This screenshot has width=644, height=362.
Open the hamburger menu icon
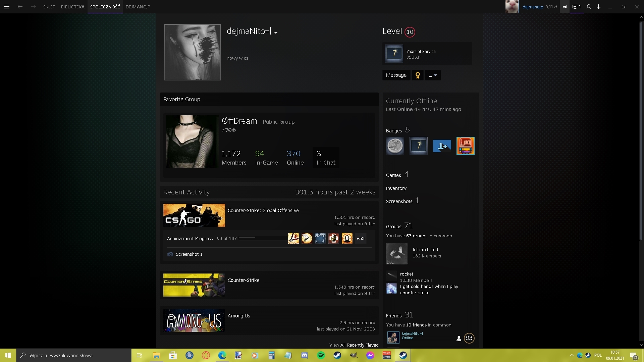click(7, 7)
